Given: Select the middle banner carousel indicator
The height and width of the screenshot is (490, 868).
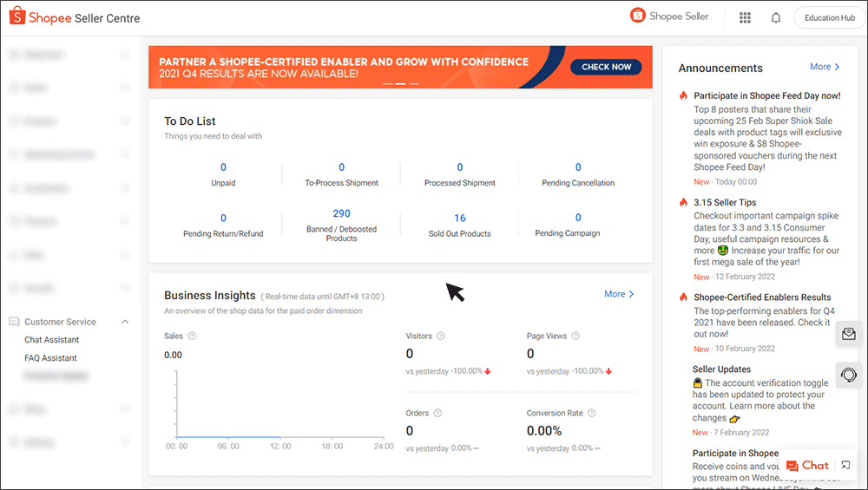Looking at the screenshot, I should coord(401,84).
